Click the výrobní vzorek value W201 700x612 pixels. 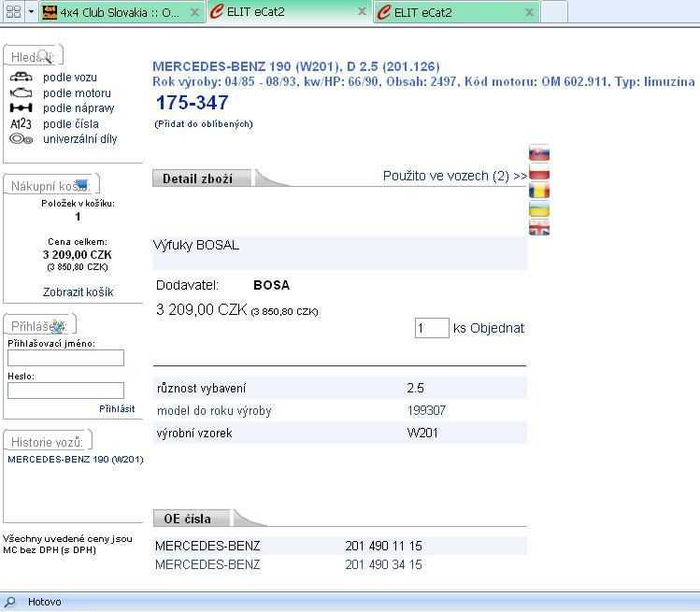click(422, 433)
